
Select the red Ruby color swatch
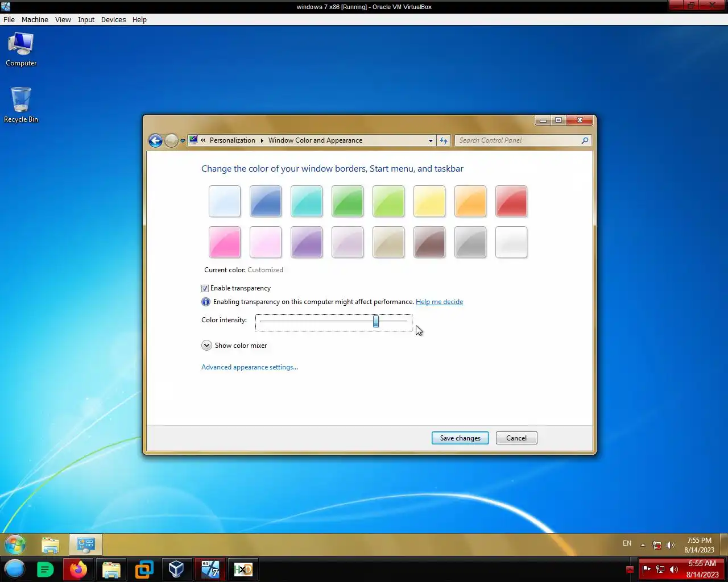[511, 201]
